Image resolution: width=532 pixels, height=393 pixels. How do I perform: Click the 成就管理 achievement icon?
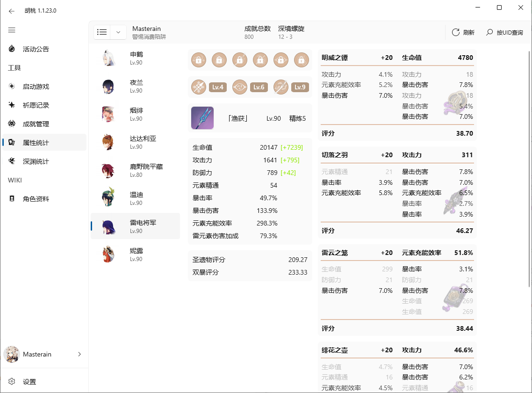tap(12, 124)
